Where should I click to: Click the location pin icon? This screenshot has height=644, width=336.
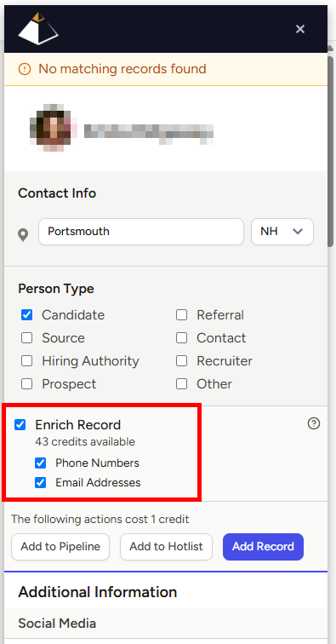[23, 235]
